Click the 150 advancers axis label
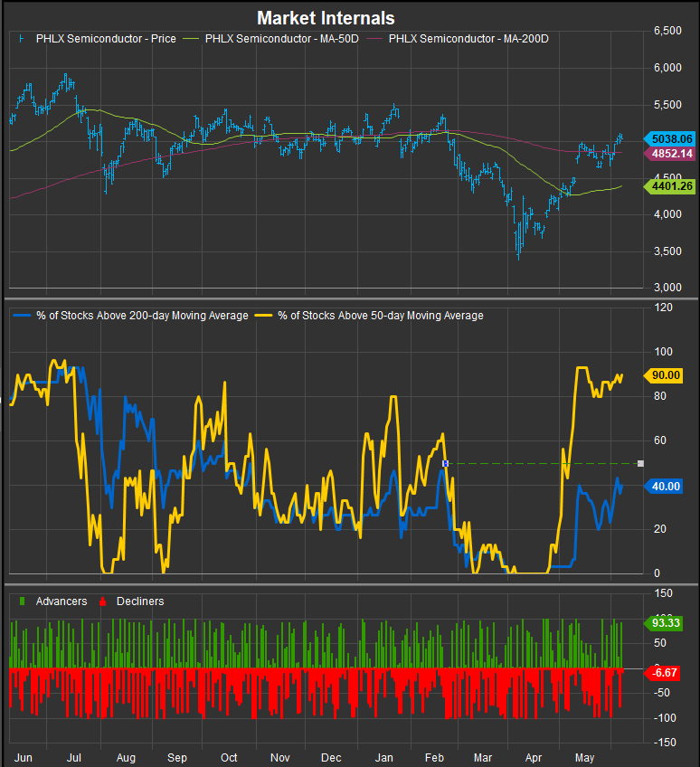Image resolution: width=700 pixels, height=767 pixels. pyautogui.click(x=663, y=593)
